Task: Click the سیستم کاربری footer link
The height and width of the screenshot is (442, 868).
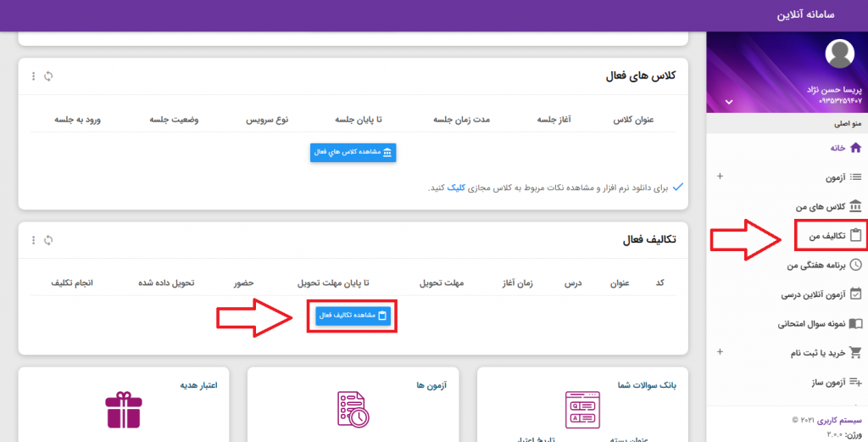Action: pyautogui.click(x=839, y=420)
